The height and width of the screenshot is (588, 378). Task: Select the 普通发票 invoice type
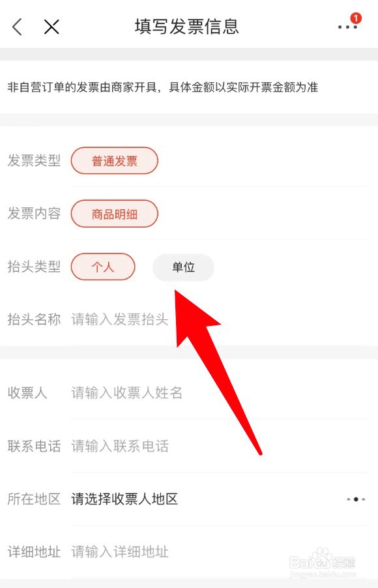(x=114, y=161)
